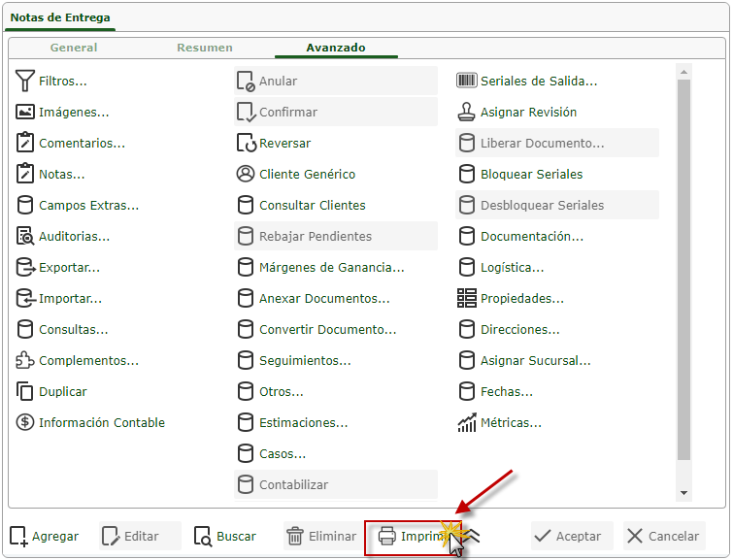Switch to the General tab
Image resolution: width=733 pixels, height=560 pixels.
click(x=74, y=48)
